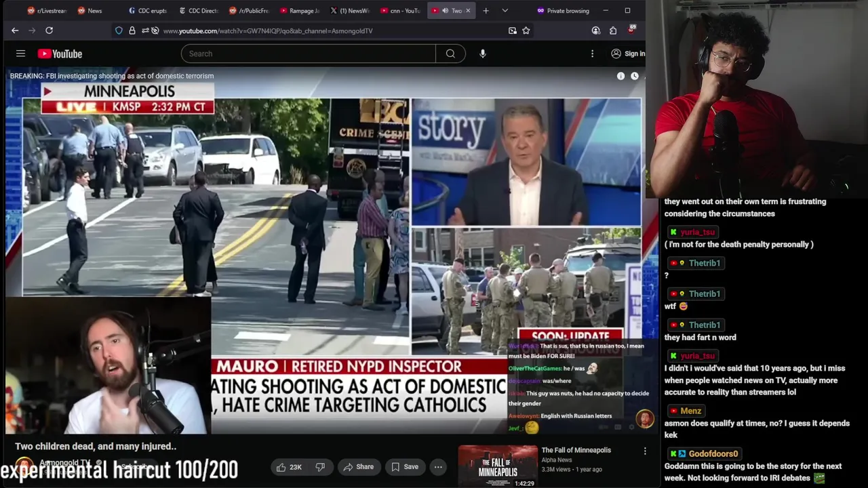Click the 'BREAKING: FBI investigating shooting' video heading
The height and width of the screenshot is (488, 868).
pyautogui.click(x=112, y=76)
